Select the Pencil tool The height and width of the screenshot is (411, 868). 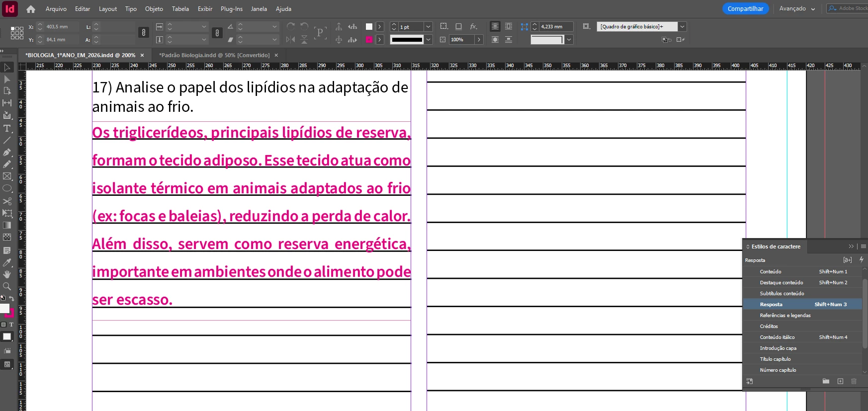(x=7, y=164)
